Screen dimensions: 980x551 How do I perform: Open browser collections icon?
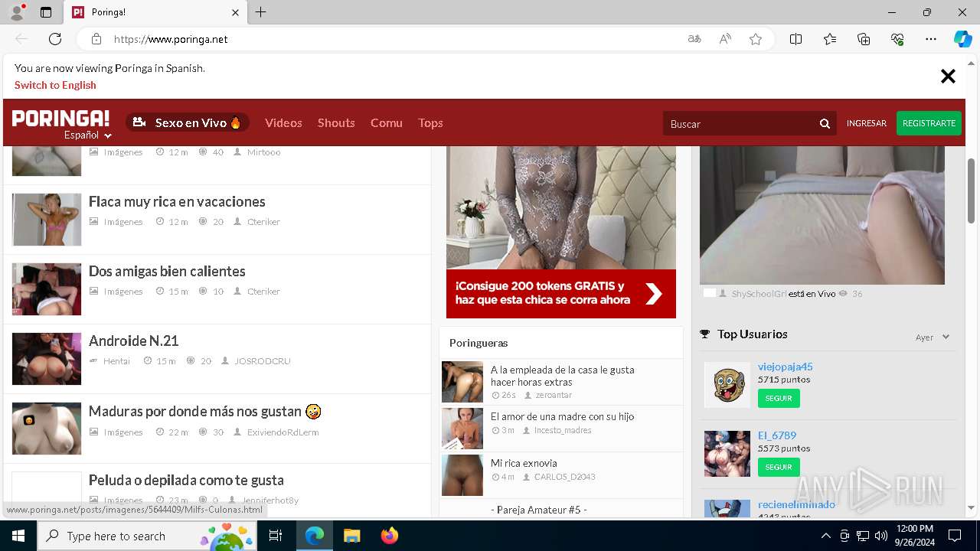(x=864, y=39)
